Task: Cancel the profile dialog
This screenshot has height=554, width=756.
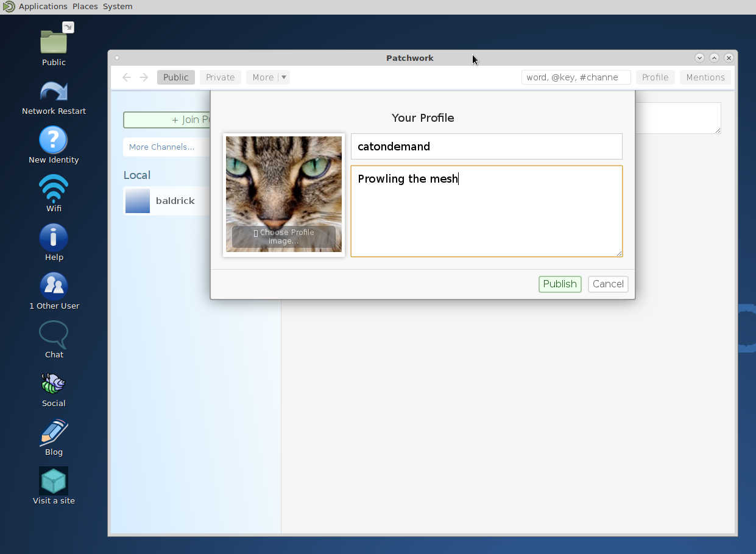Action: click(608, 284)
